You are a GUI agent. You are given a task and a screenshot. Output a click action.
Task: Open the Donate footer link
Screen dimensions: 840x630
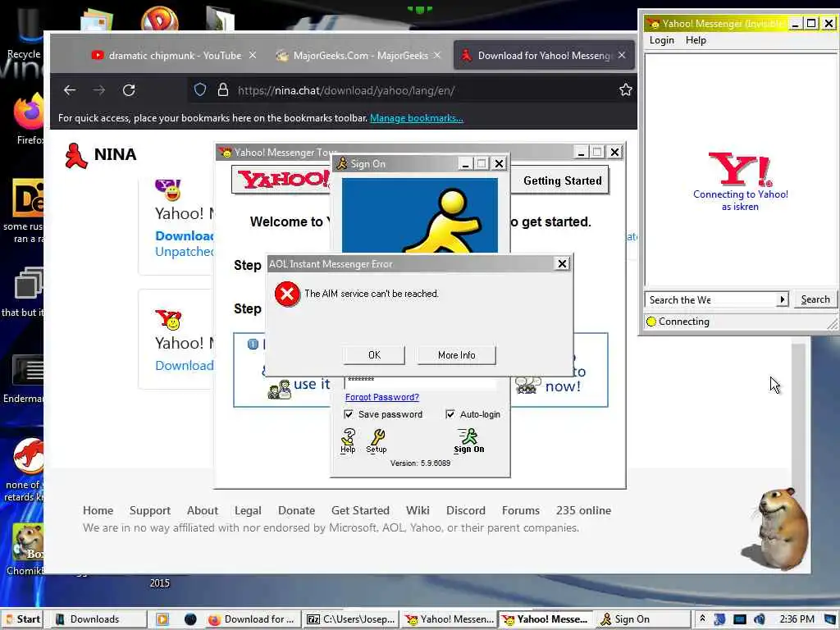pyautogui.click(x=296, y=510)
